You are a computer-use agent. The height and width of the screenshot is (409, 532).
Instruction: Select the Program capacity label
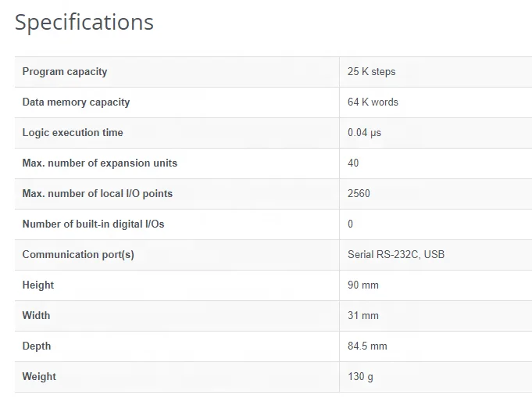[x=65, y=72]
